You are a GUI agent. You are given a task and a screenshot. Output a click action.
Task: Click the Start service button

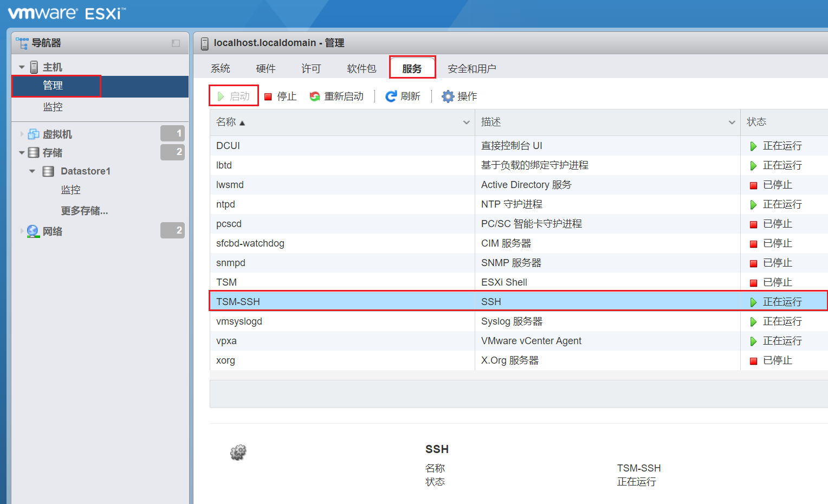(x=234, y=96)
